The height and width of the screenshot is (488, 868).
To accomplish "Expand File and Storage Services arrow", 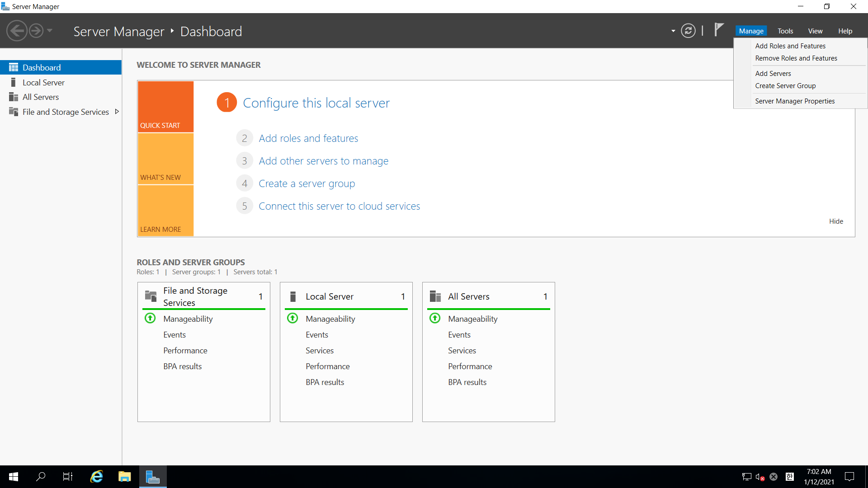I will (117, 112).
